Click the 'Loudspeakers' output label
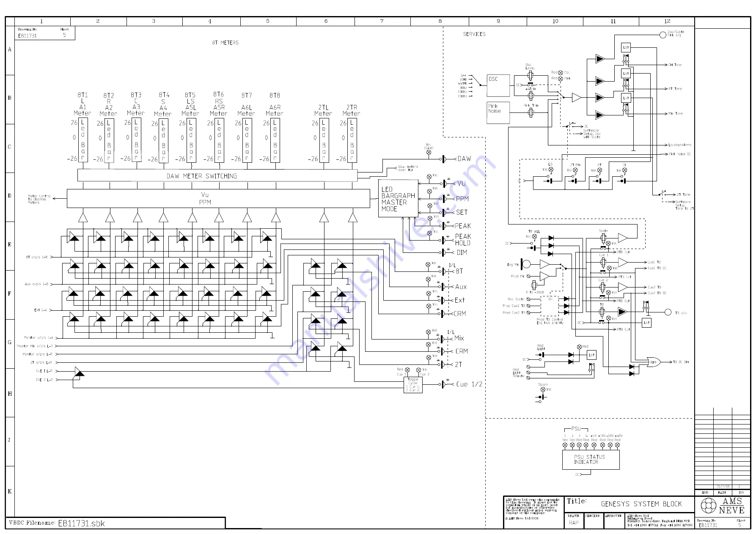The image size is (756, 534). tap(680, 145)
